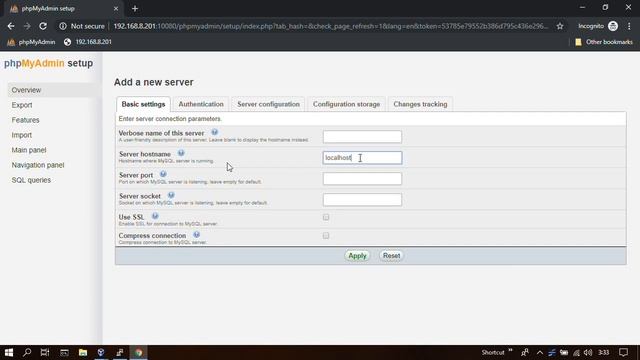
Task: Open the Server configuration tab
Action: tap(268, 104)
